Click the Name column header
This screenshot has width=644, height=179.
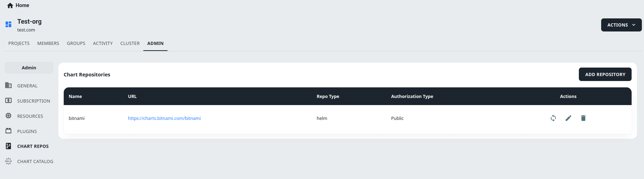(75, 96)
